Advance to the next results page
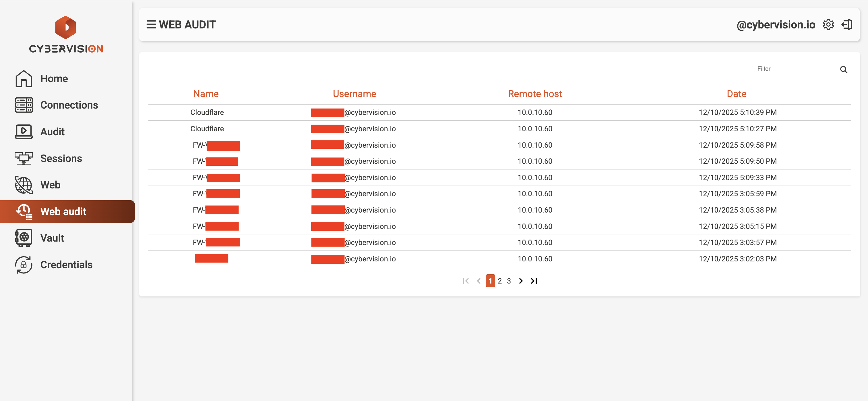This screenshot has height=401, width=868. (x=521, y=281)
